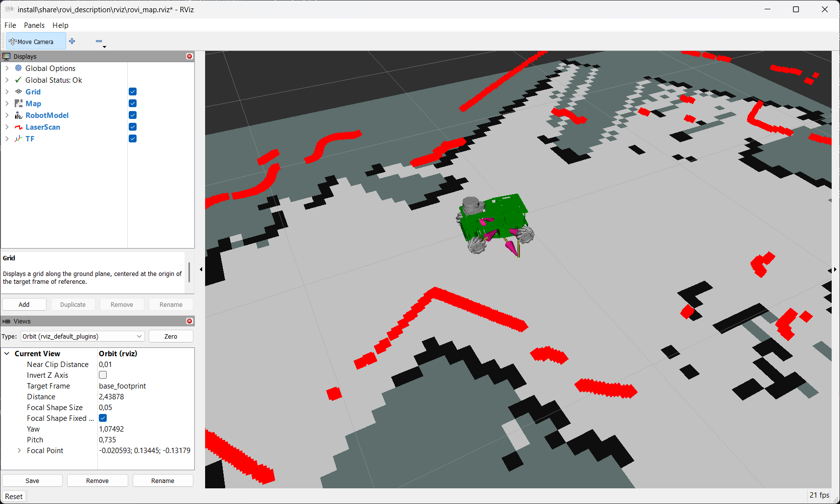Expand the Focal Point property
The width and height of the screenshot is (840, 504).
(x=19, y=451)
